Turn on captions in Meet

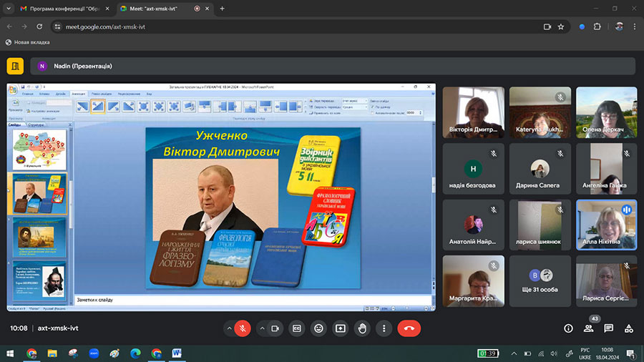[296, 328]
